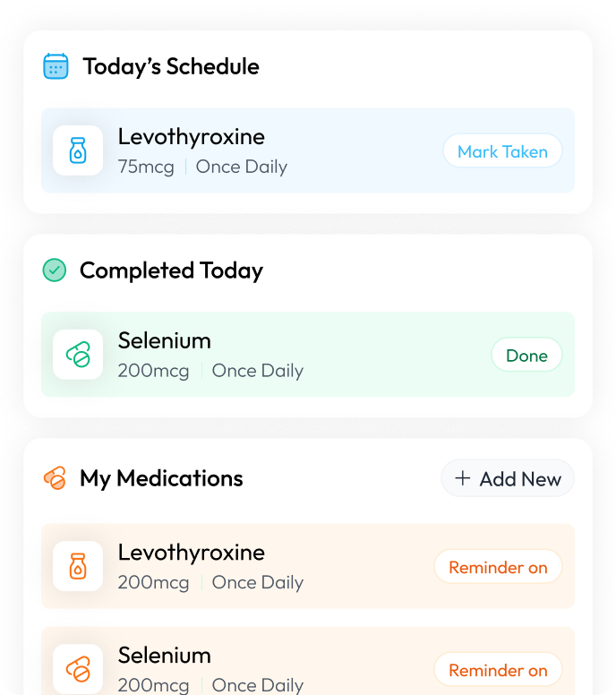Select the Completed Today heading
This screenshot has height=695, width=616.
tap(171, 270)
